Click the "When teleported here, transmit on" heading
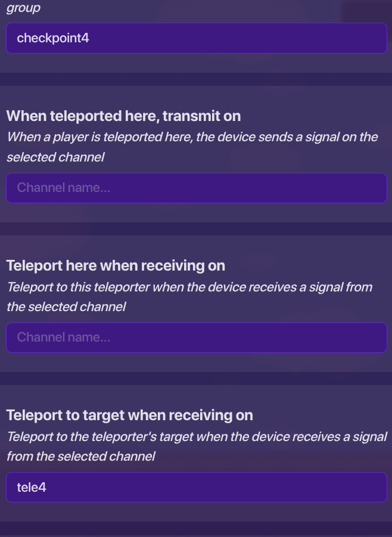This screenshot has height=537, width=392. 123,116
